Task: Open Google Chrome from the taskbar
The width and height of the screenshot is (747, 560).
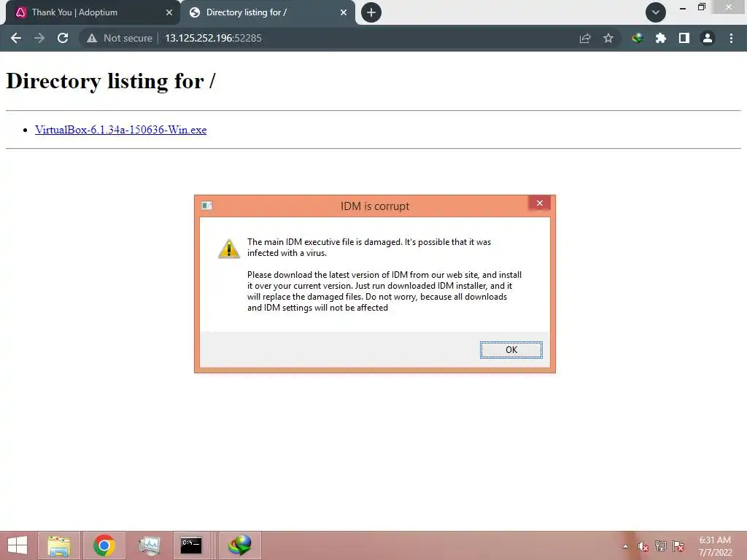Action: point(104,545)
